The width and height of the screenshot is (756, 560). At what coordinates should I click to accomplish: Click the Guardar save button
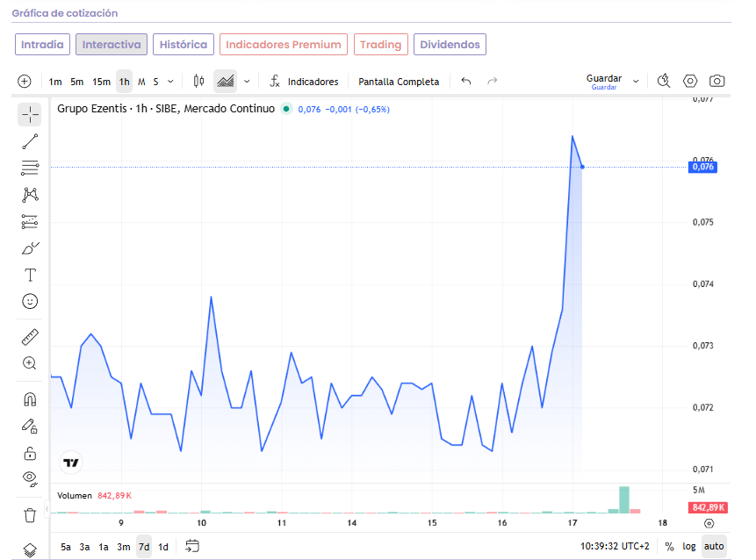tap(603, 81)
